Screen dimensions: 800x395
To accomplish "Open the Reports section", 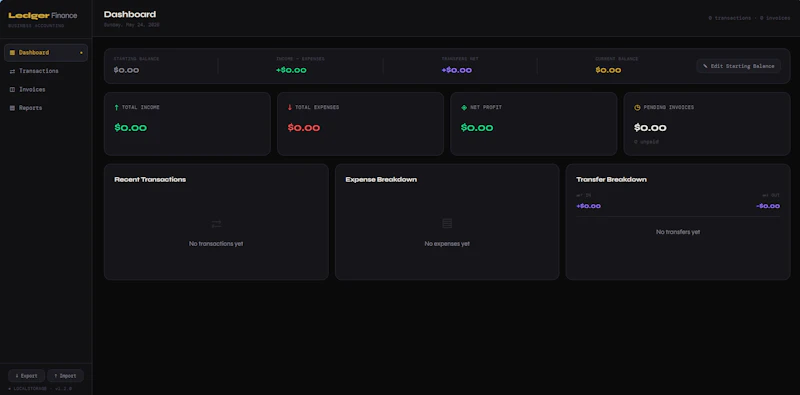I will click(46, 108).
